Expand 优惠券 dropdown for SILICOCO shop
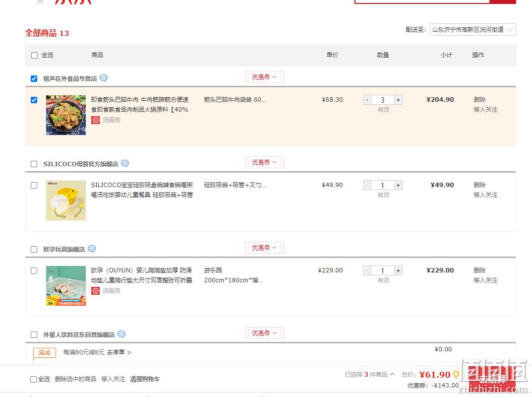Viewport: 532px width, 398px height. (264, 162)
